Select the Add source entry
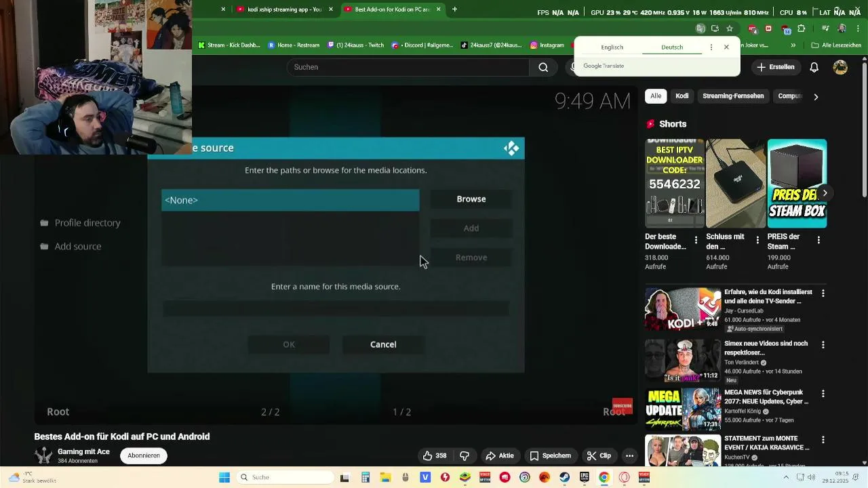 click(x=71, y=246)
